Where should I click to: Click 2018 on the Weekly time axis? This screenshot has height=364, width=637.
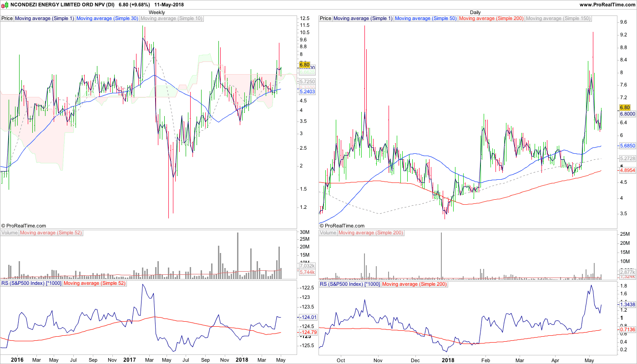pyautogui.click(x=242, y=360)
